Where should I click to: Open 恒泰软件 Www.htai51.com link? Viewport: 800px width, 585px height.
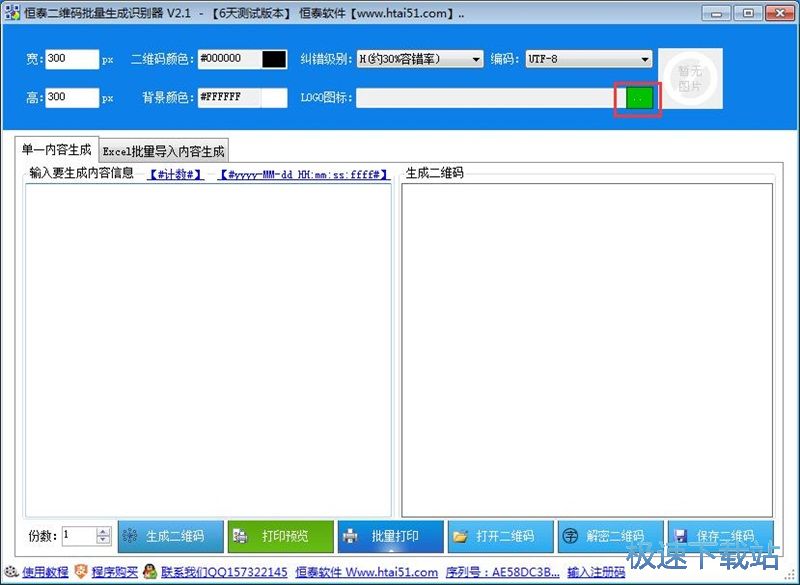pyautogui.click(x=366, y=572)
